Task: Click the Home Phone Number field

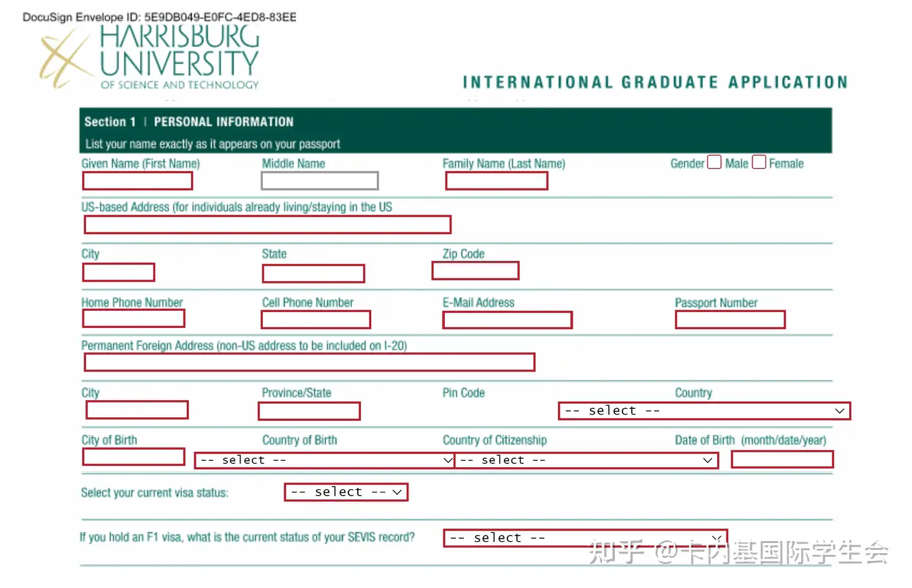Action: coord(134,318)
